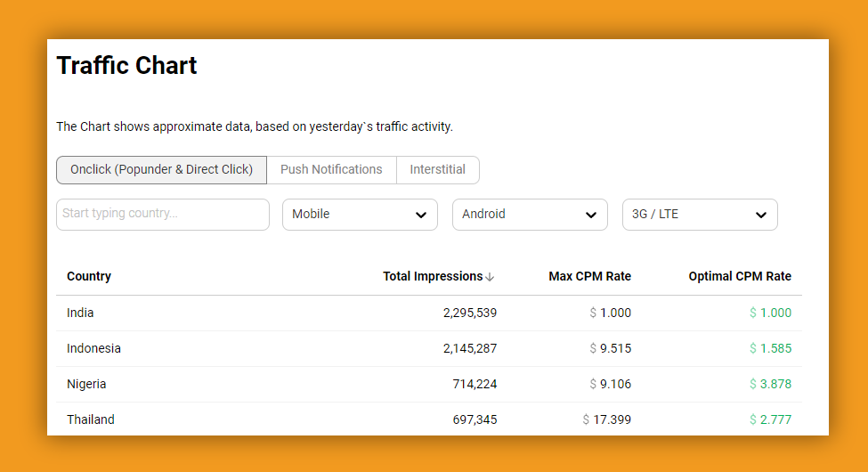Image resolution: width=868 pixels, height=472 pixels.
Task: Expand the Mobile device type dropdown
Action: pos(360,215)
